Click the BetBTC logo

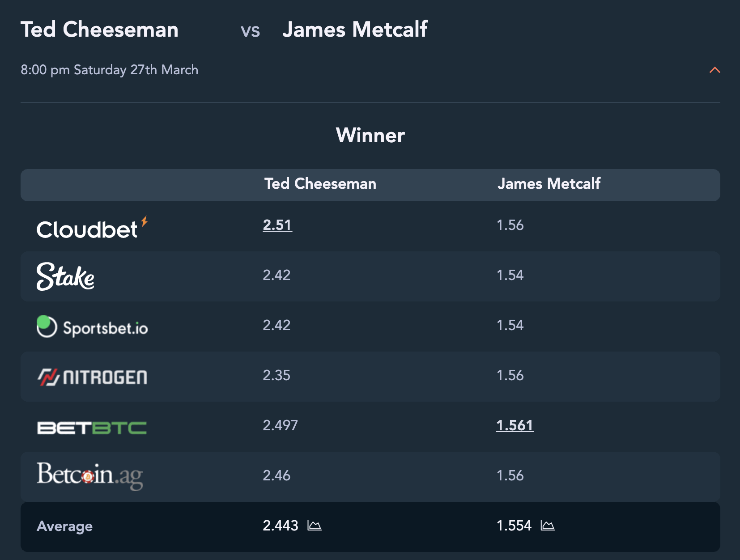coord(92,428)
